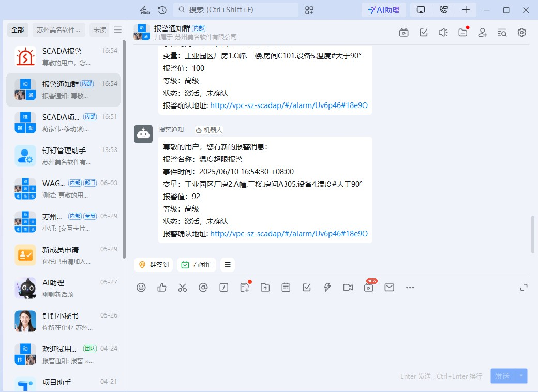Open the apps grid icon beside search
538x392 pixels.
309,10
